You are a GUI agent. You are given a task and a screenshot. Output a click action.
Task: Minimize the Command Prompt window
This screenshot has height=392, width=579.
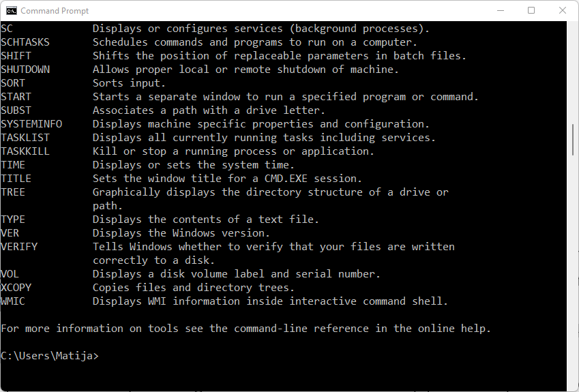click(x=501, y=11)
